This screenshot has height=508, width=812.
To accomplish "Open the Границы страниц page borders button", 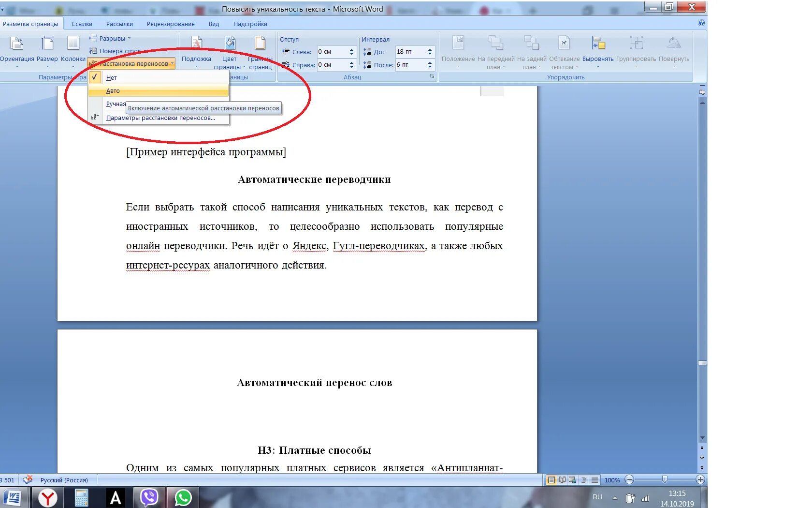I will (260, 52).
